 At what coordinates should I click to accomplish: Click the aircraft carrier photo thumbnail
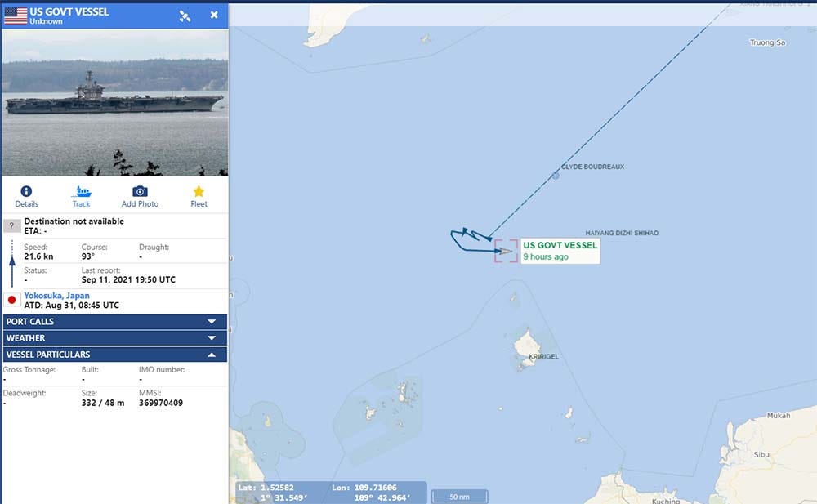pos(114,102)
